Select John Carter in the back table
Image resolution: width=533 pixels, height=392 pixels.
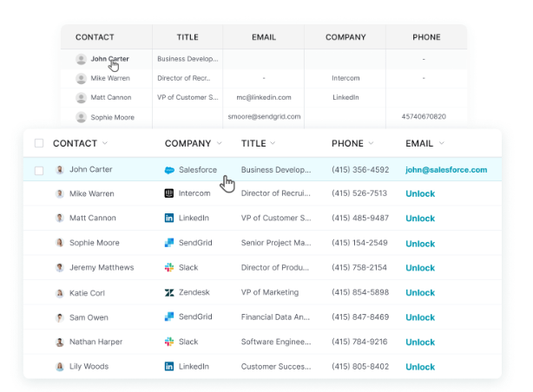click(109, 59)
